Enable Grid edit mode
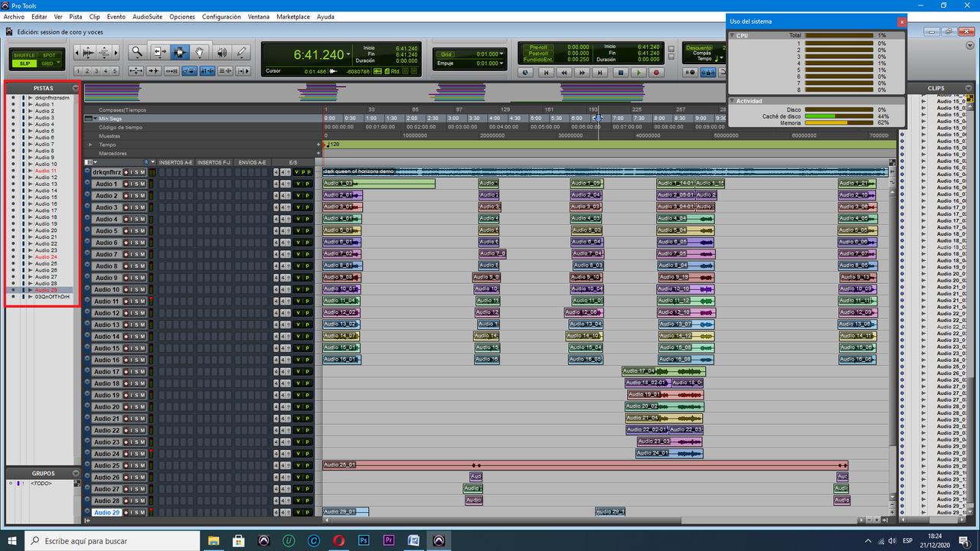 (47, 64)
